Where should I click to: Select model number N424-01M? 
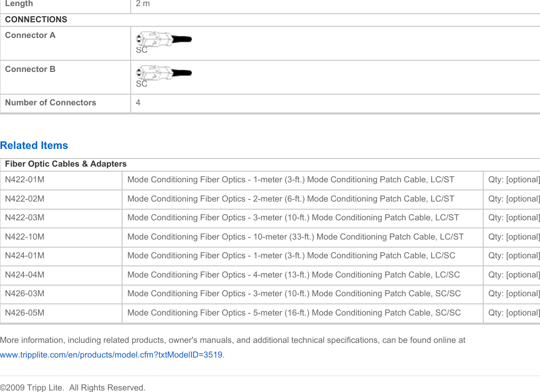[24, 256]
